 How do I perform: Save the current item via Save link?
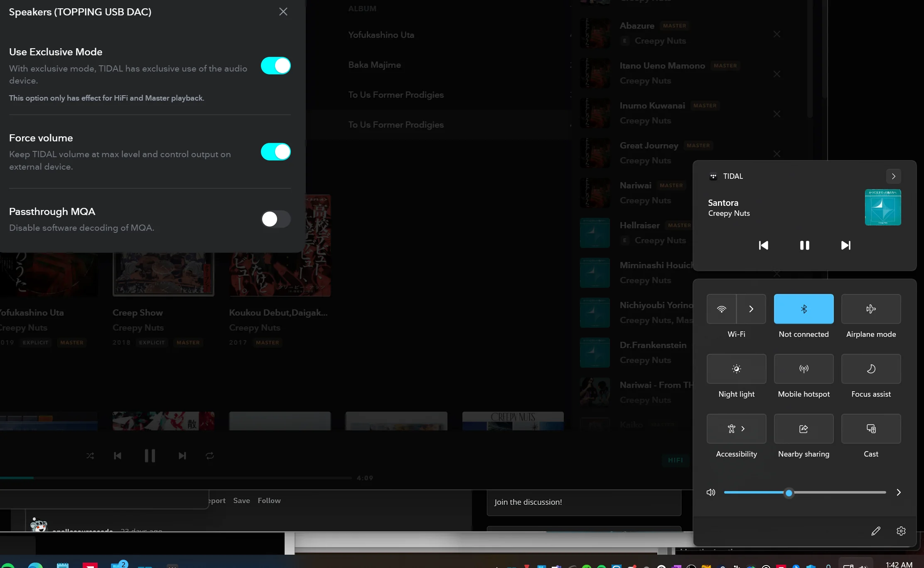click(x=241, y=500)
